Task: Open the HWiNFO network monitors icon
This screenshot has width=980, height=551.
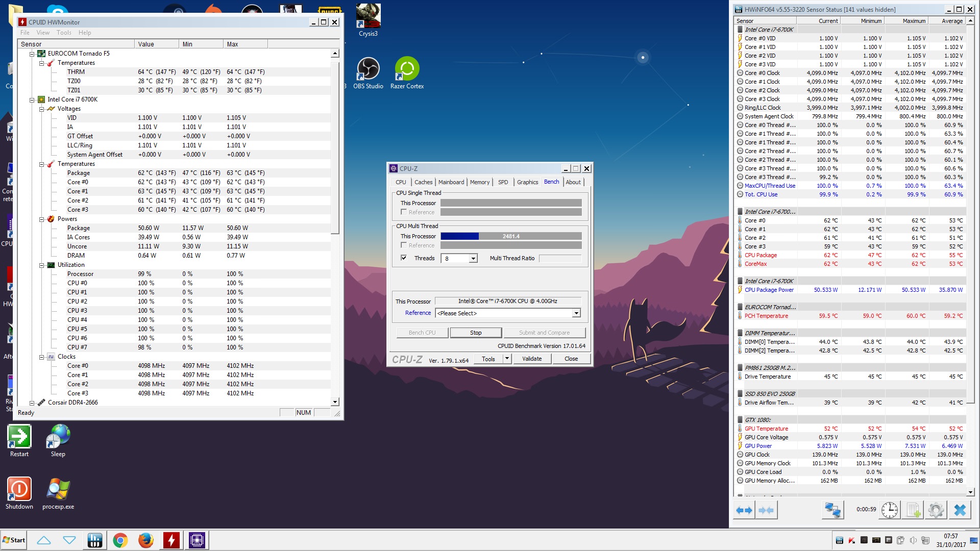Action: click(832, 510)
